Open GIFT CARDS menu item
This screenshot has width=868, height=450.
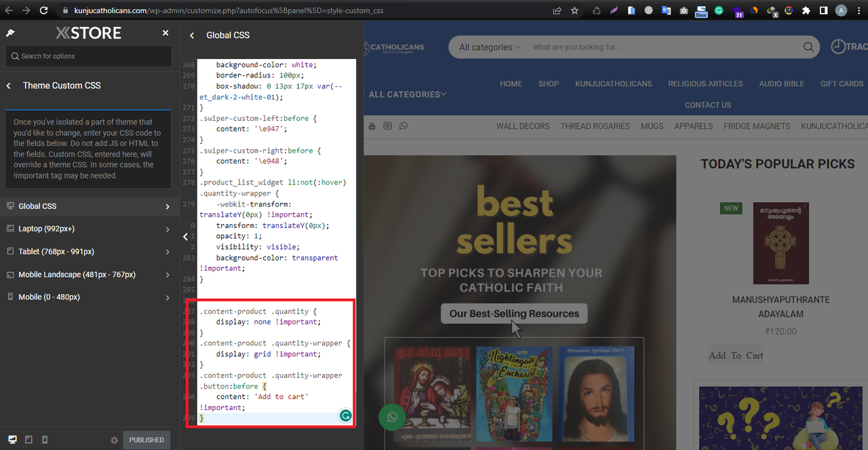tap(842, 84)
